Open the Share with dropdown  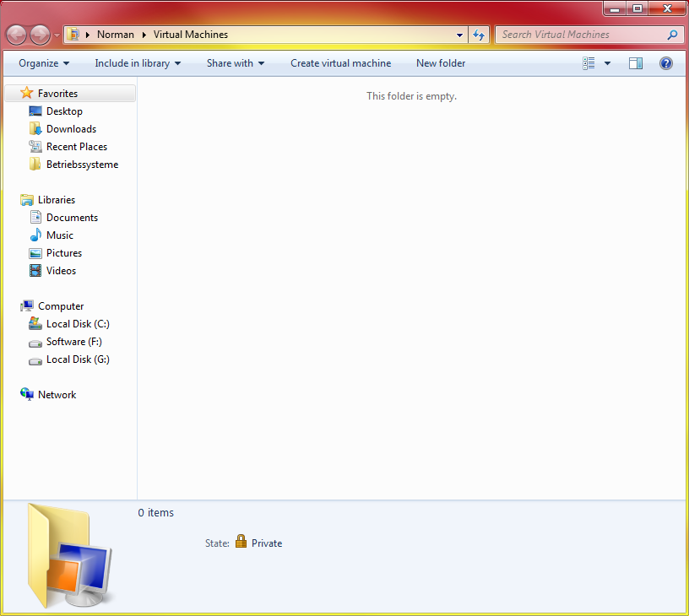click(x=236, y=63)
